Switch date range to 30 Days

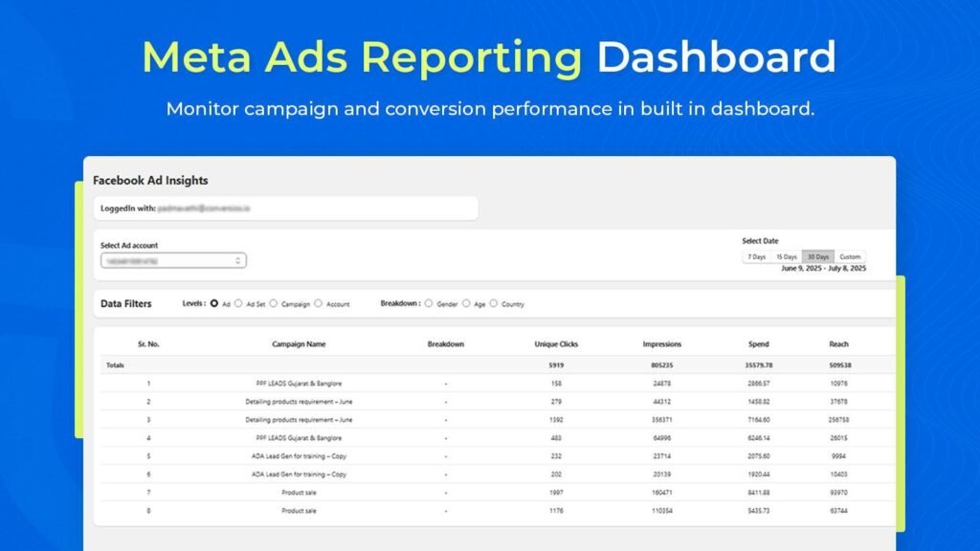point(817,256)
